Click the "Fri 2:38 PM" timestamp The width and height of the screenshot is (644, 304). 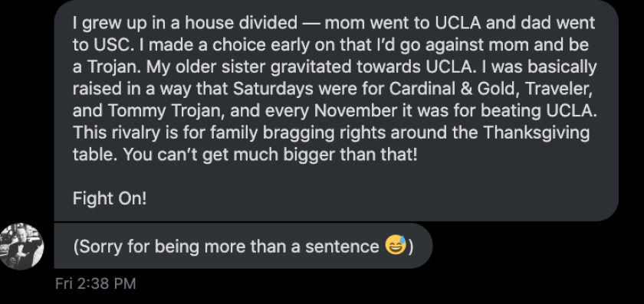click(x=95, y=283)
